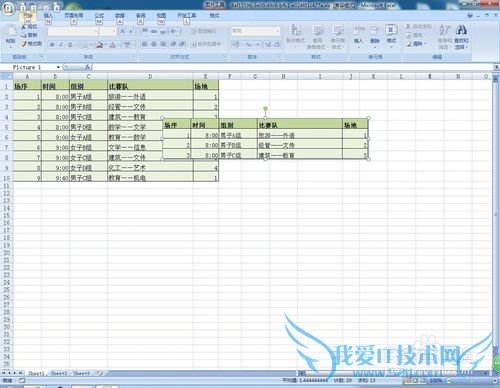
Task: Click the Increase Indent icon
Action: [x=182, y=44]
